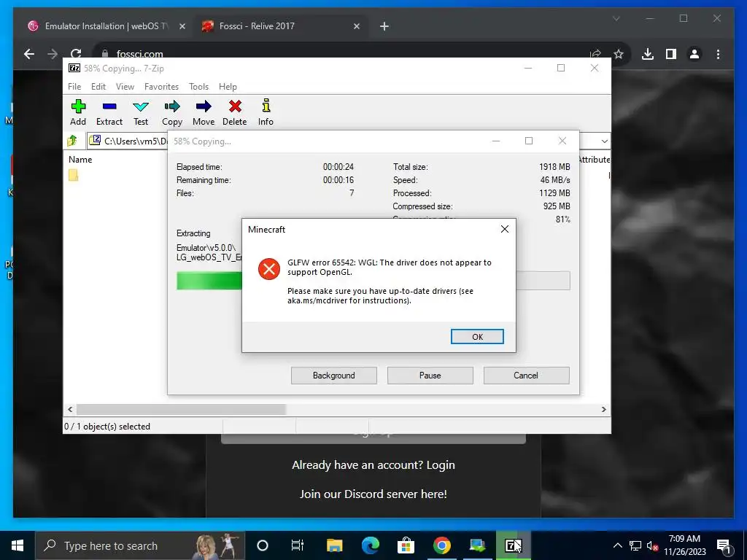Viewport: 747px width, 560px height.
Task: Click Chrome forward navigation arrow
Action: point(53,54)
